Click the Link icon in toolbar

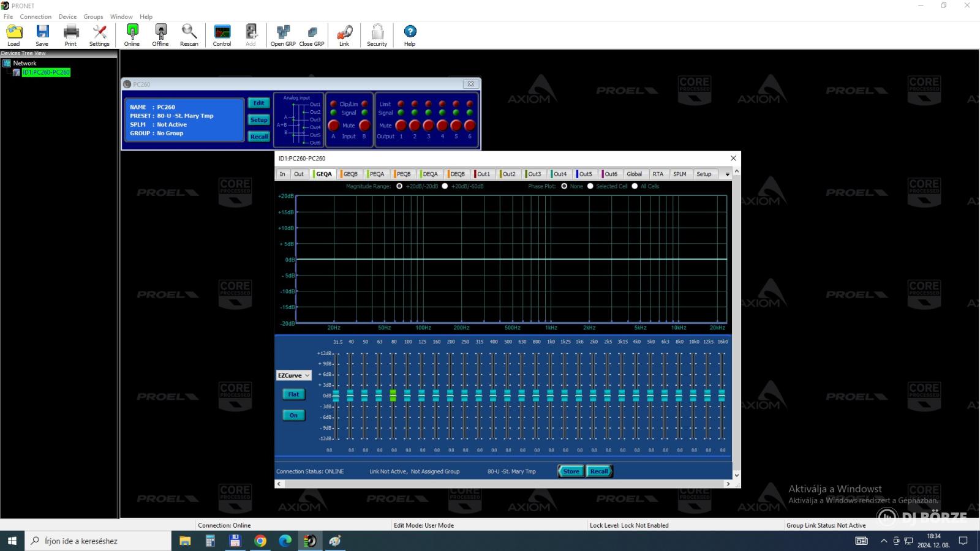click(x=344, y=32)
